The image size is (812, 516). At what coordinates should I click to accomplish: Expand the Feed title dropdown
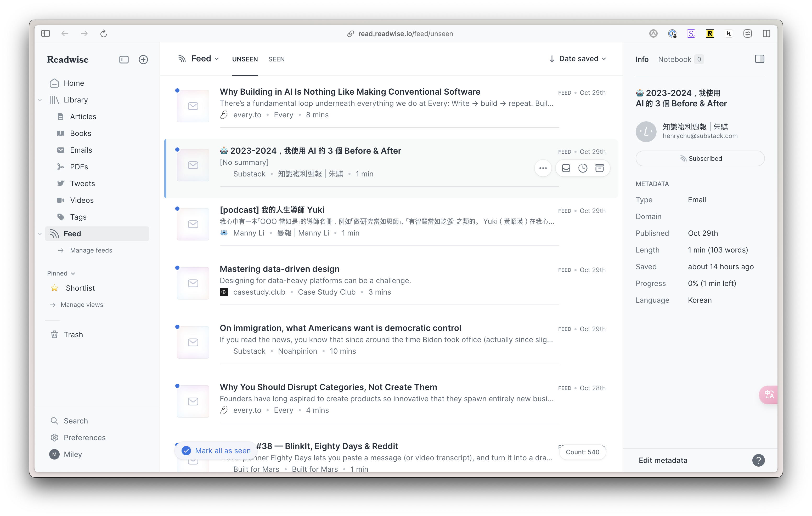[x=205, y=59]
